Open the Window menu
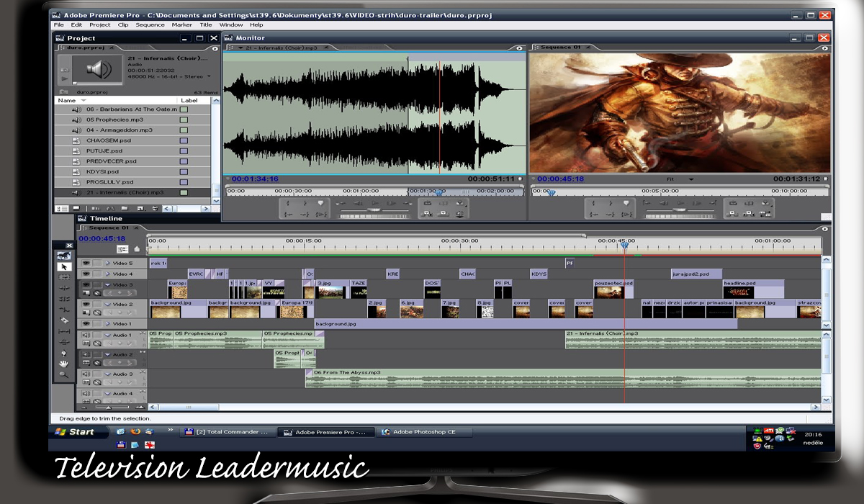This screenshot has width=864, height=504. [x=231, y=24]
